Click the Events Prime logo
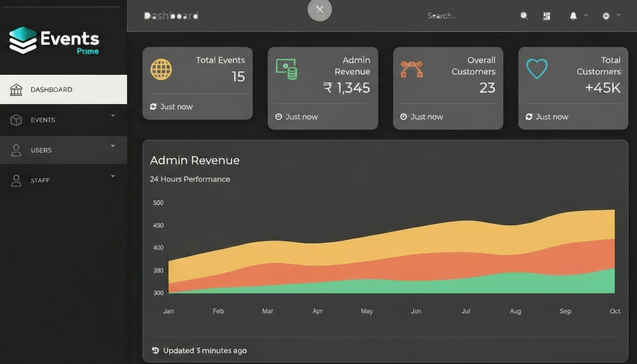This screenshot has width=637, height=364. click(x=54, y=41)
